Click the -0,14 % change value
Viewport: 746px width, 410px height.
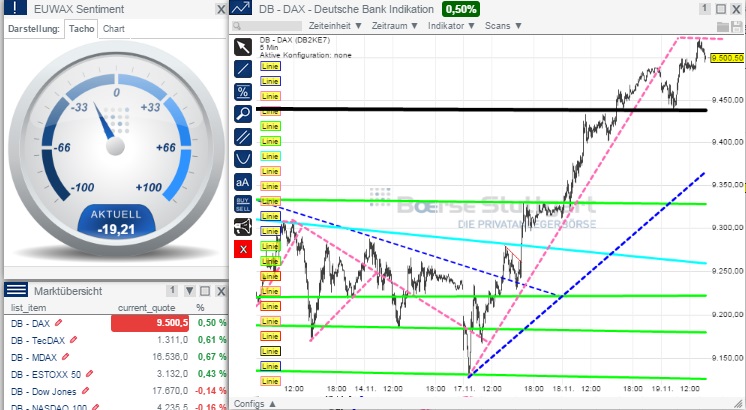coord(211,391)
